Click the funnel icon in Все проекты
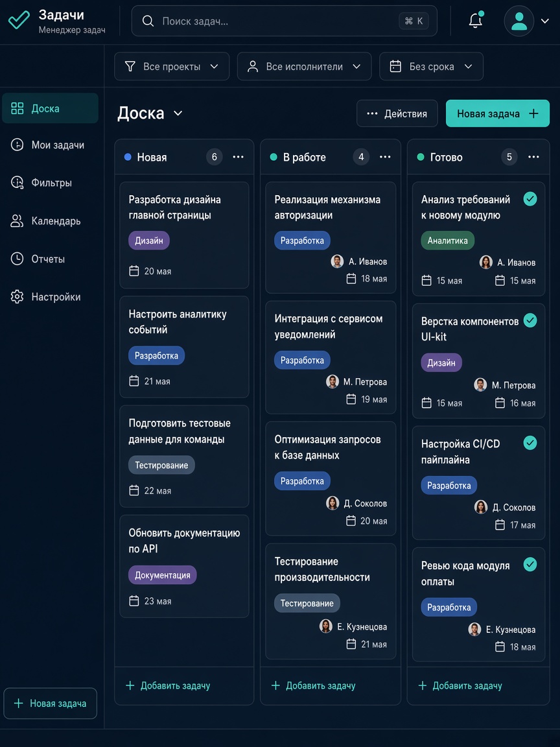 [x=130, y=66]
